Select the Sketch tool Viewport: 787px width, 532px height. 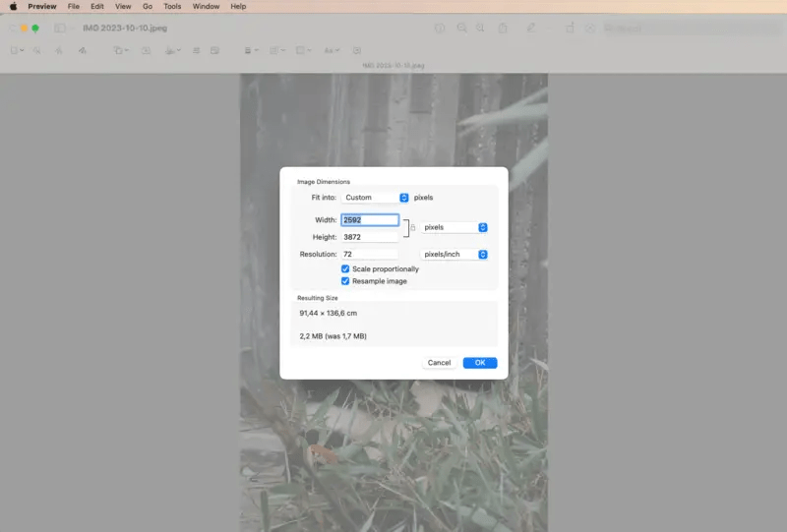pyautogui.click(x=59, y=51)
